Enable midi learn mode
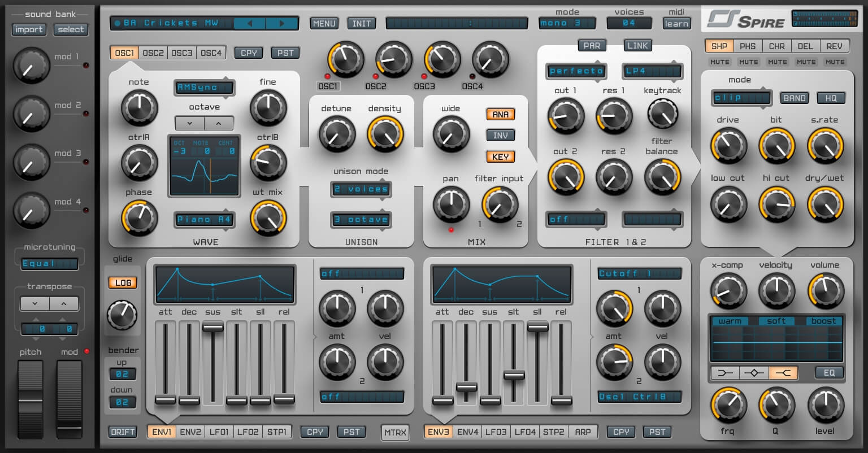 [x=676, y=23]
